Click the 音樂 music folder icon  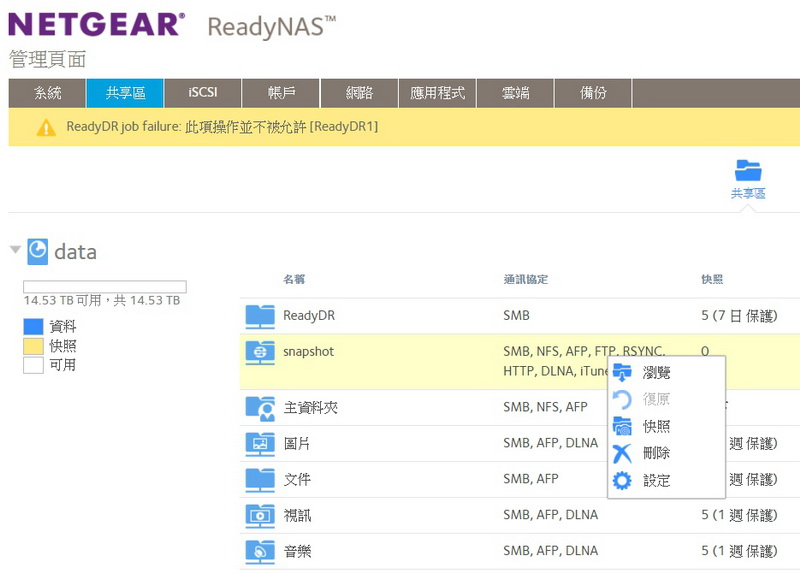tap(260, 552)
